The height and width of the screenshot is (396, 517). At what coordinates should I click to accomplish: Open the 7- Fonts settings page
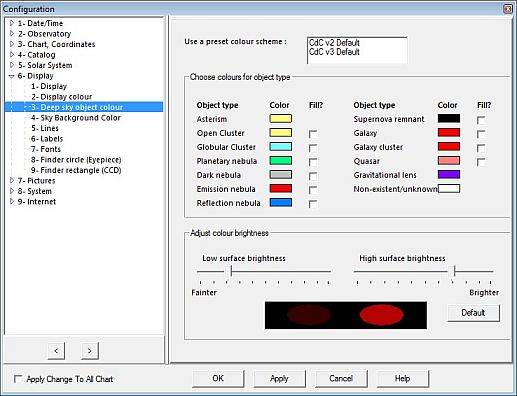pos(46,149)
